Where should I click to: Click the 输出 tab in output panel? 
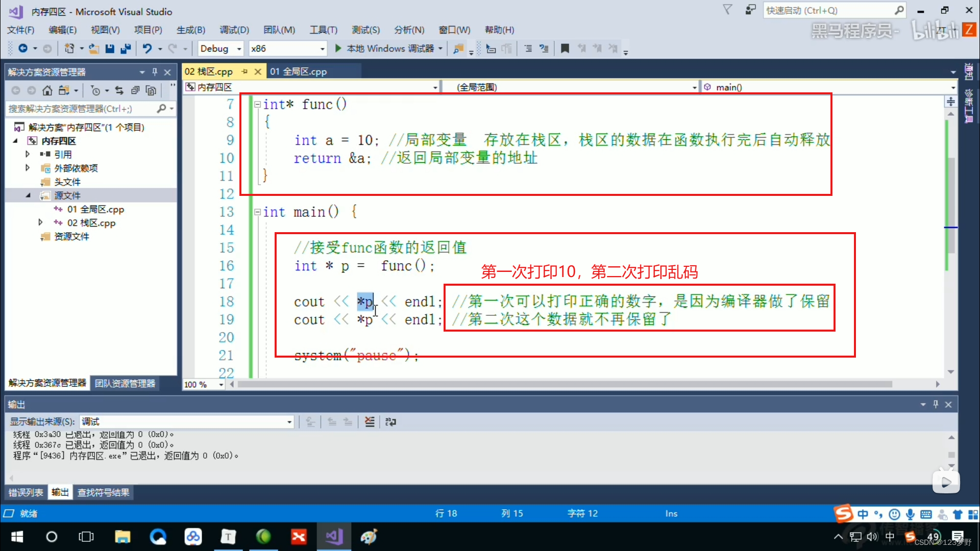click(59, 492)
